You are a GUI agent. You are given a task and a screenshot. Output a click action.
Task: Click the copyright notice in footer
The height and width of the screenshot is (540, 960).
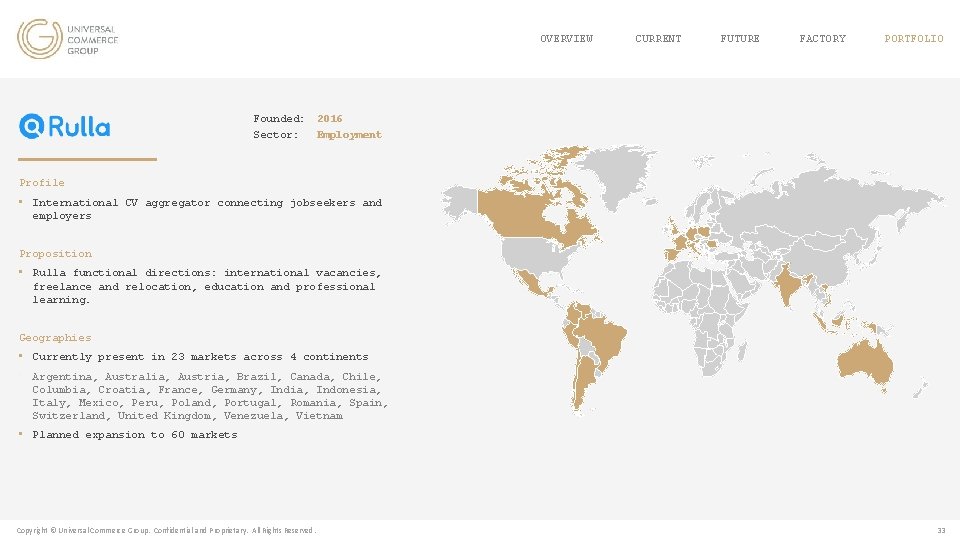[x=166, y=530]
